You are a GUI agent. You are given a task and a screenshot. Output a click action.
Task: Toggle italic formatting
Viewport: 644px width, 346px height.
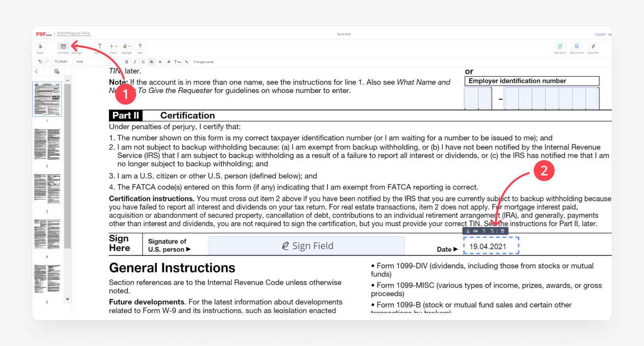135,62
